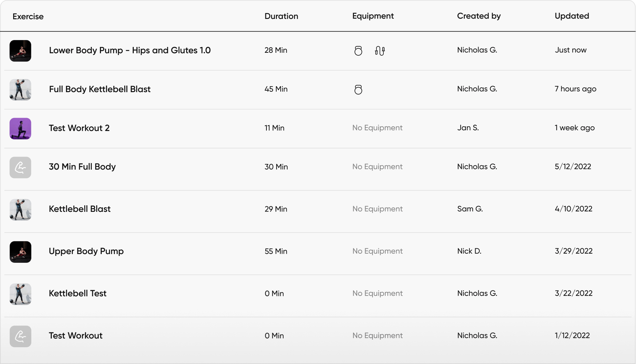
Task: Click placeholder muscle icon for Test Workout
Action: pos(20,336)
